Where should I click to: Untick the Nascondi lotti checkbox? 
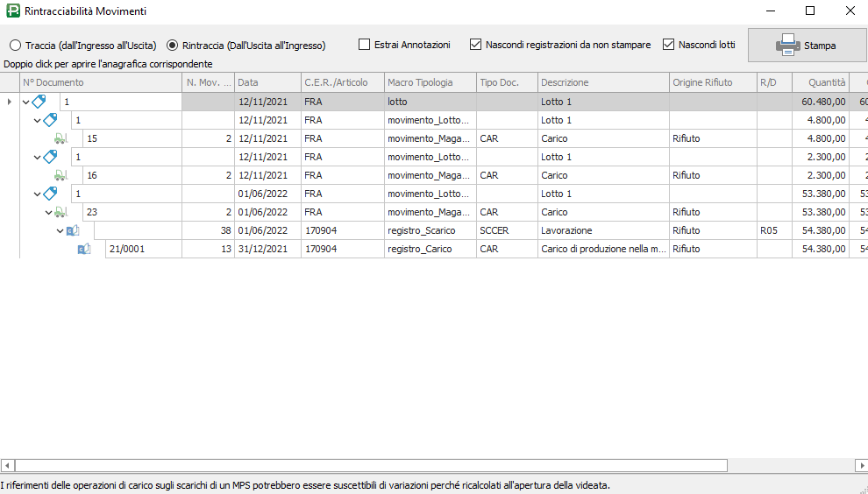pos(669,45)
